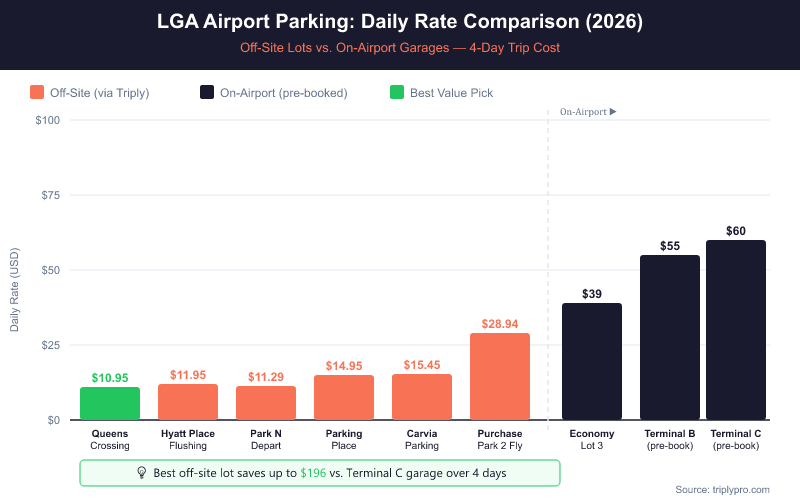
Task: Click the Park N Depart bar
Action: coord(266,403)
